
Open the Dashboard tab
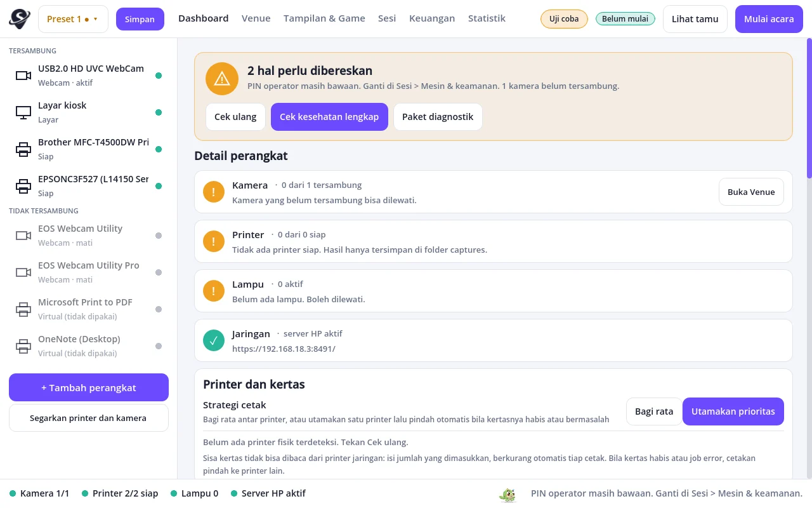point(203,18)
